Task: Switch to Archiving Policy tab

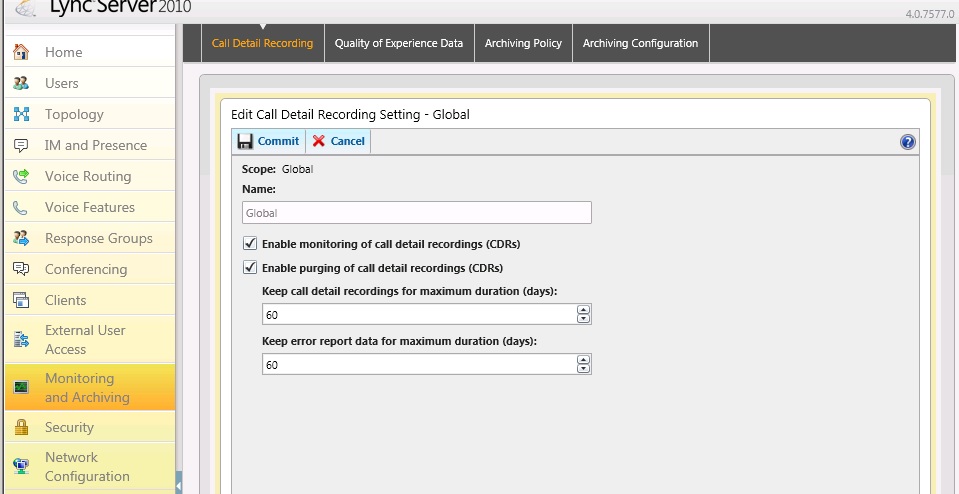Action: pyautogui.click(x=523, y=43)
